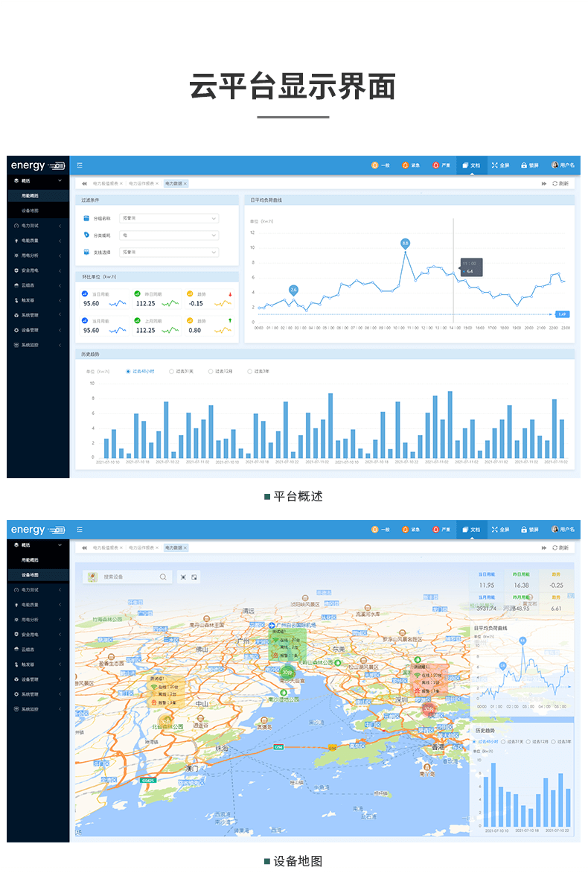The image size is (588, 873).
Task: Click 用户名 user profile on overview page
Action: (563, 165)
